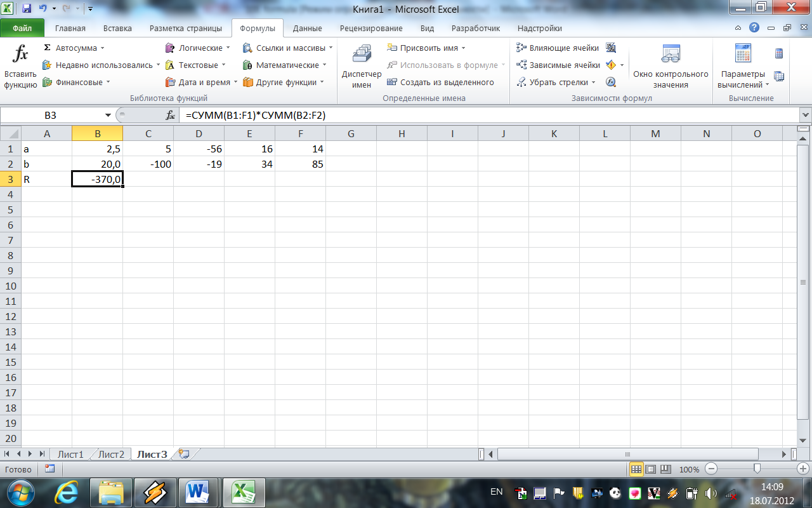Image resolution: width=812 pixels, height=508 pixels.
Task: Click the calculate now calculator icon
Action: click(779, 53)
